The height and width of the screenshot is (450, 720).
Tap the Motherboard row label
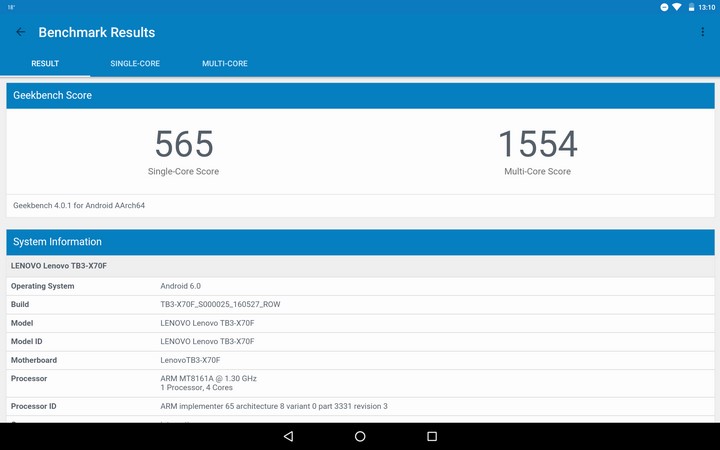point(34,360)
